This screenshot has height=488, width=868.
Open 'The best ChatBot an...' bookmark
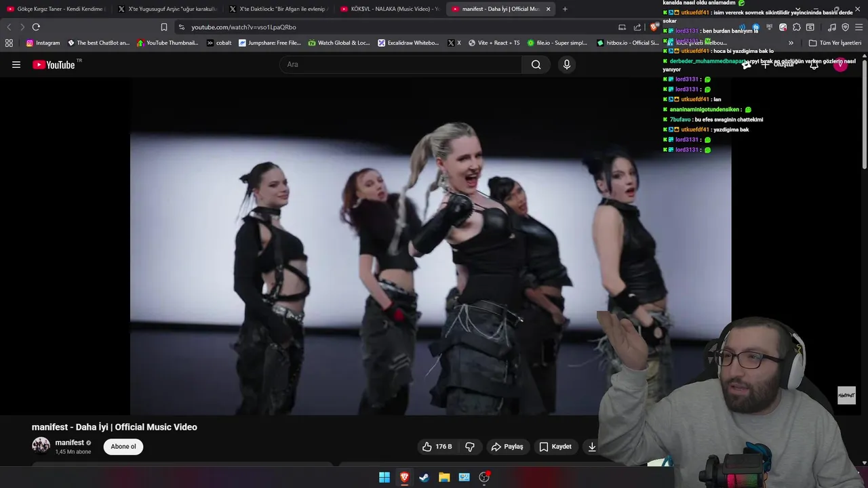click(x=98, y=43)
